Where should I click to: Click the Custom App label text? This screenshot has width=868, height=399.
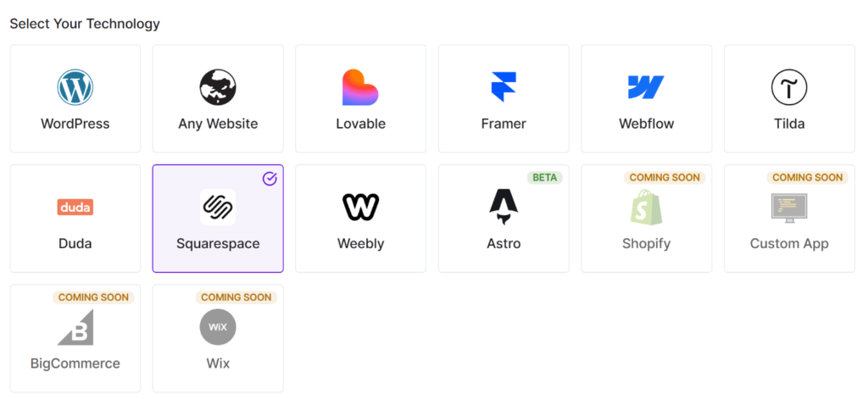pyautogui.click(x=789, y=243)
